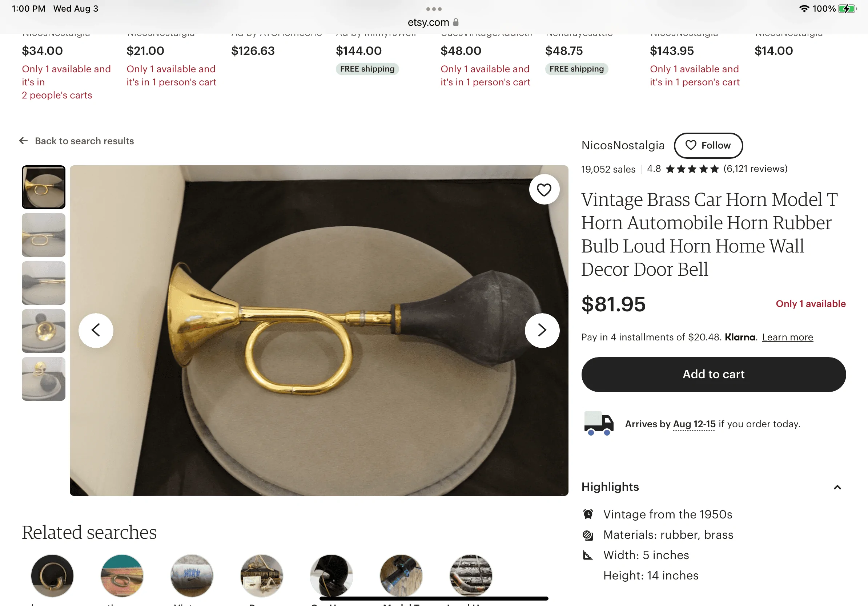Collapse the Highlights section
This screenshot has height=606, width=868.
[837, 486]
